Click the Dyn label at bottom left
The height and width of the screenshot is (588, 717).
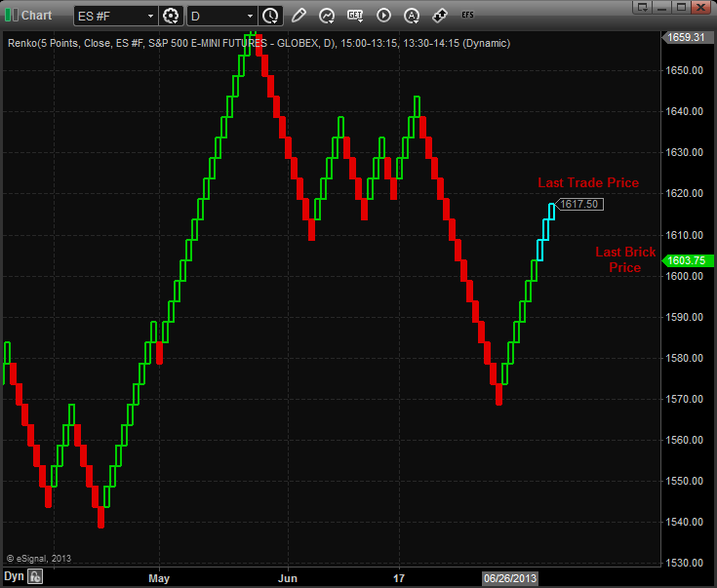point(14,576)
